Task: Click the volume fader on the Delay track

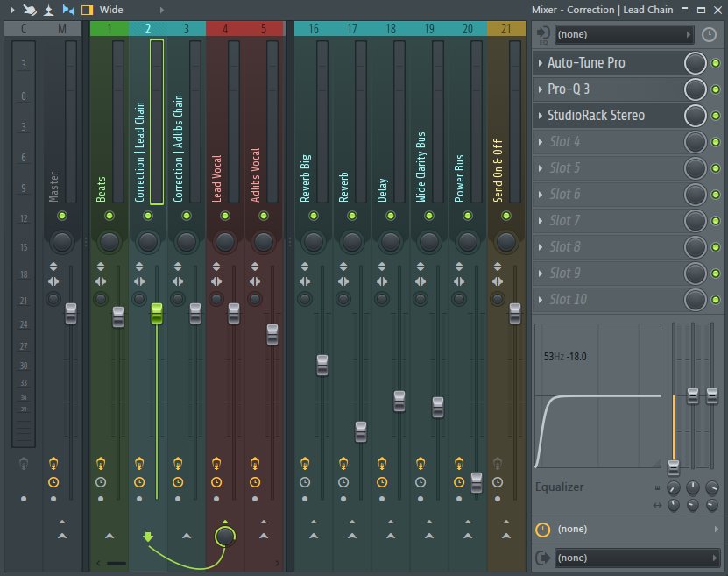Action: tap(398, 399)
